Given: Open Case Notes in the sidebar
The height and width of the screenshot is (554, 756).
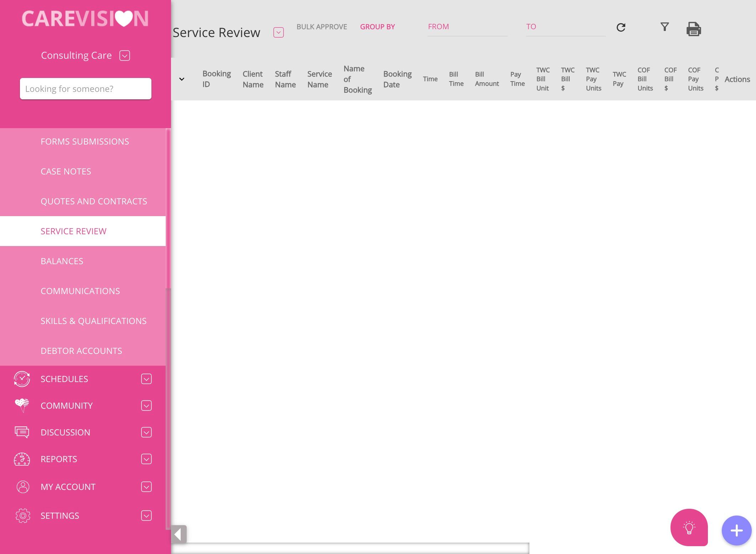Looking at the screenshot, I should [x=66, y=171].
